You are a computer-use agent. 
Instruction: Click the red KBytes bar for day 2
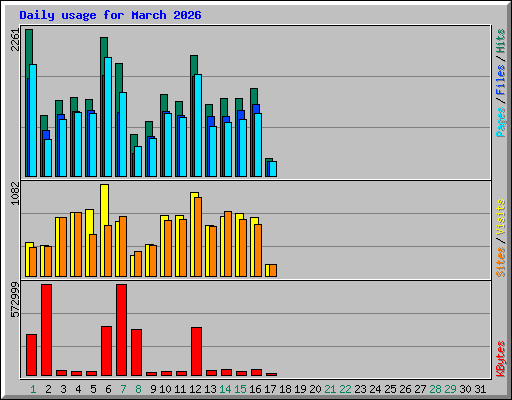pyautogui.click(x=47, y=330)
